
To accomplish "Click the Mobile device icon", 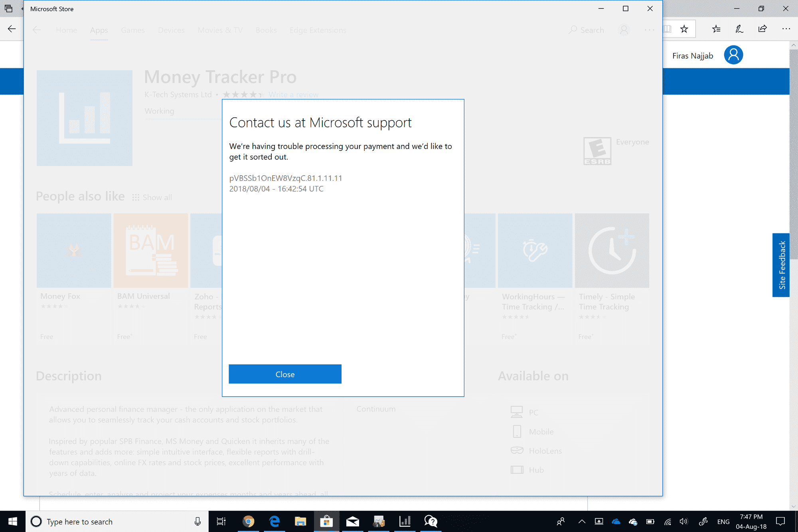I will (517, 431).
